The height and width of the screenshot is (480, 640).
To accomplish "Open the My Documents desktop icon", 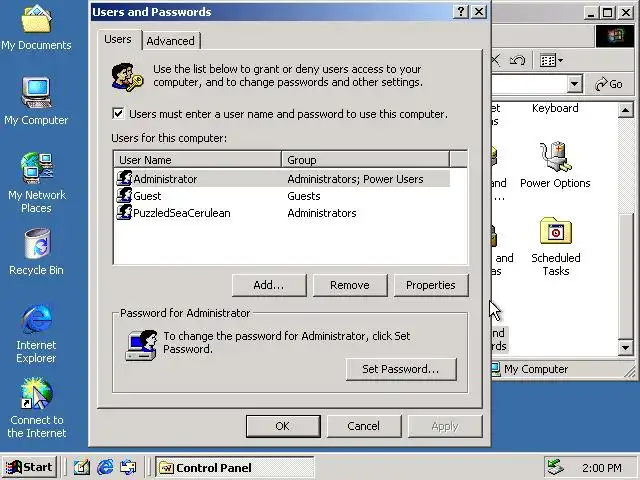I will pyautogui.click(x=36, y=27).
